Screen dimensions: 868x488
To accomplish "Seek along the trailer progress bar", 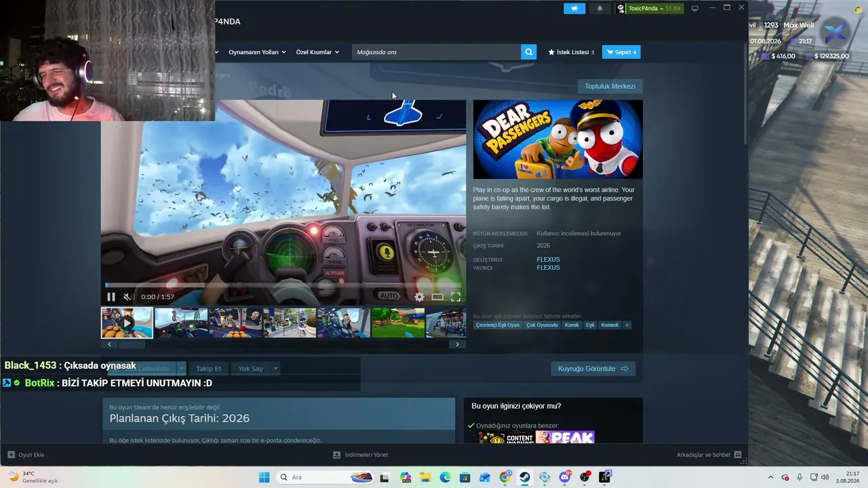I will [283, 285].
